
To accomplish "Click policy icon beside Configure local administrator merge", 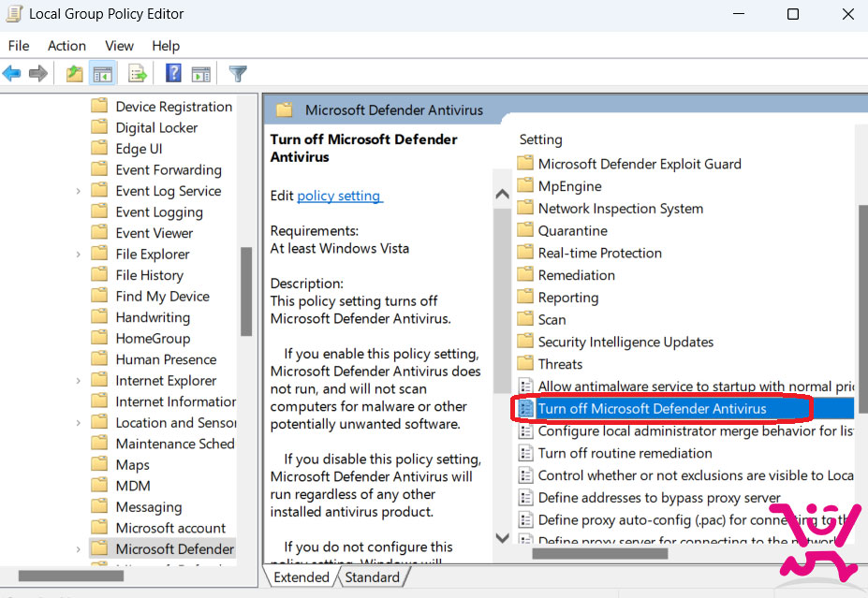I will coord(525,430).
